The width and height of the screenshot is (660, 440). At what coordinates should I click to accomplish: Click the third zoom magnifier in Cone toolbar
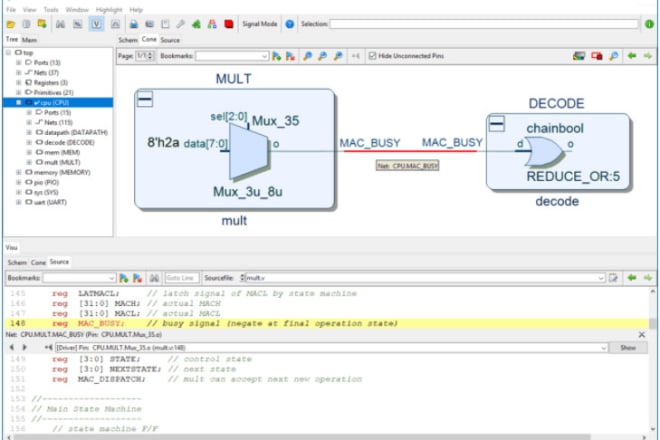(x=338, y=56)
